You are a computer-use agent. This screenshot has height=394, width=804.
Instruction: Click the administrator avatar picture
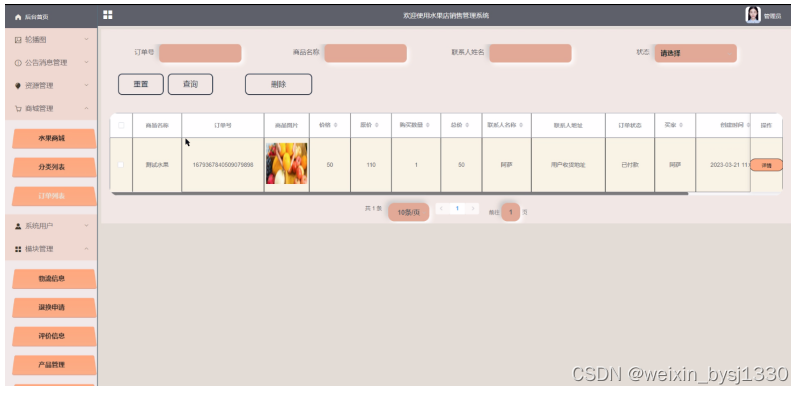pyautogui.click(x=753, y=15)
